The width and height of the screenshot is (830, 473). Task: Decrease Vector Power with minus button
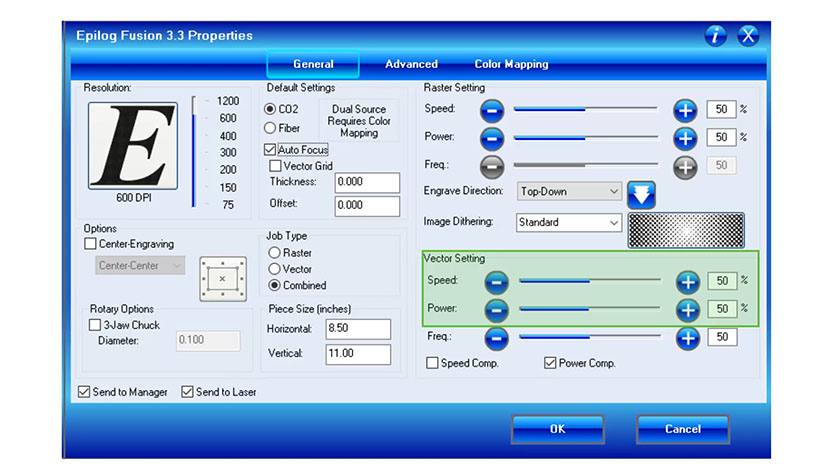pos(497,310)
